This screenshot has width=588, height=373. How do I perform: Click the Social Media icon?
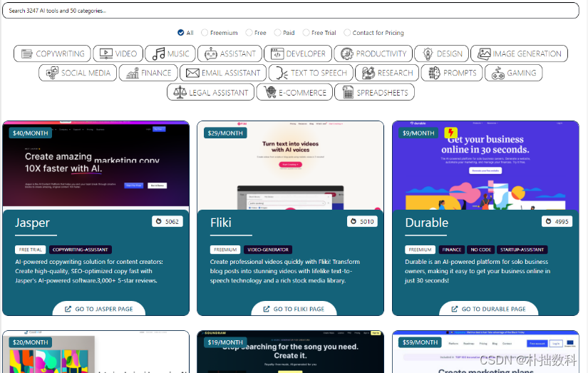tap(52, 73)
